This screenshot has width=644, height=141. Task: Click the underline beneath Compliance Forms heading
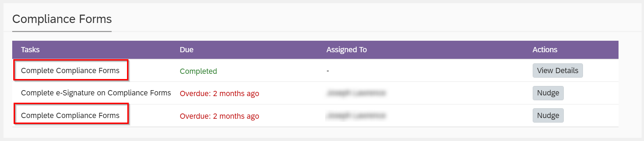[x=62, y=31]
